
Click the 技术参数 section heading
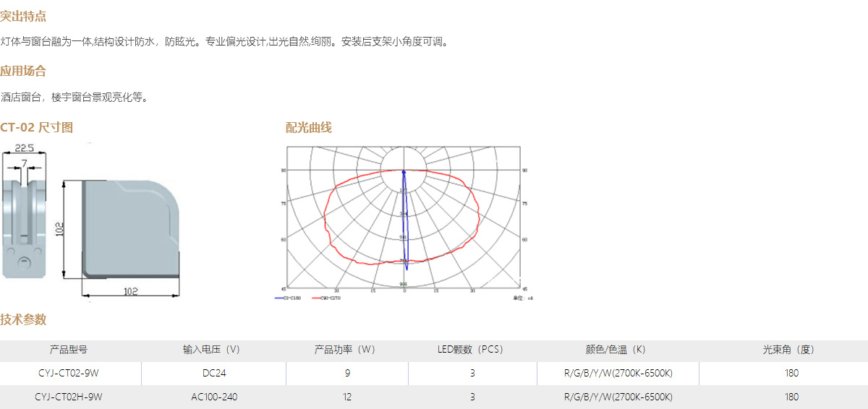click(x=23, y=319)
